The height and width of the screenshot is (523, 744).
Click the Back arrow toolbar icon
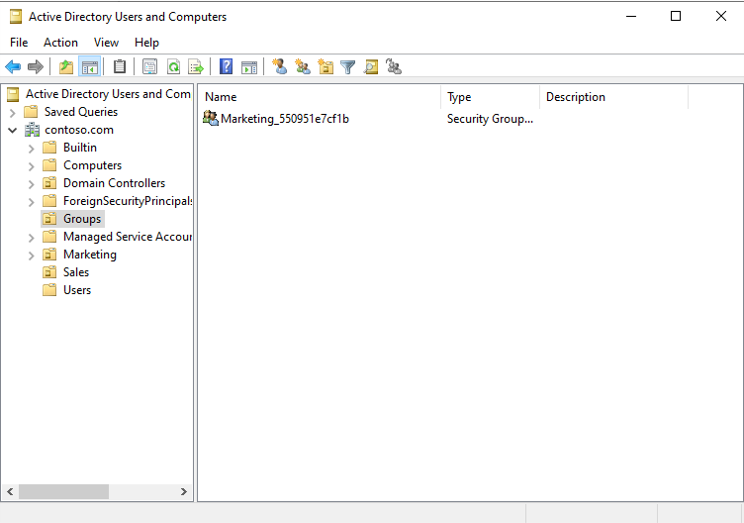coord(13,67)
